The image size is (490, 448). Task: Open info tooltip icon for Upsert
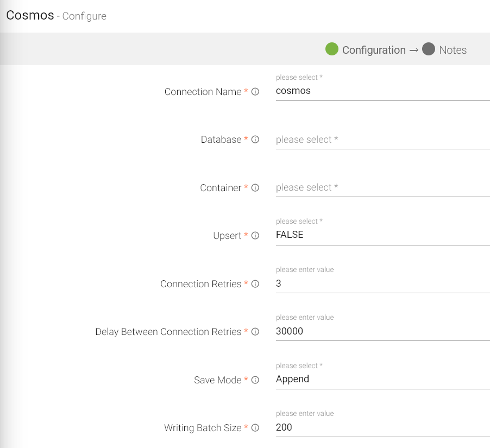[255, 236]
